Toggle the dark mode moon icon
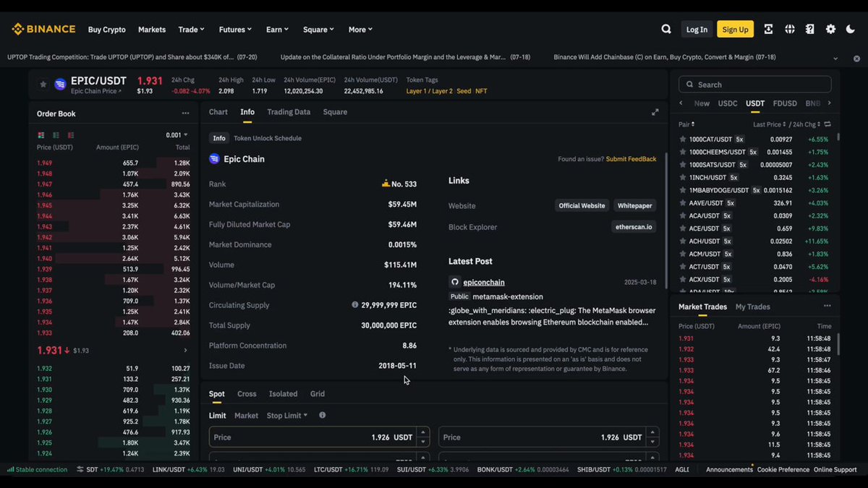The width and height of the screenshot is (868, 488). (851, 30)
